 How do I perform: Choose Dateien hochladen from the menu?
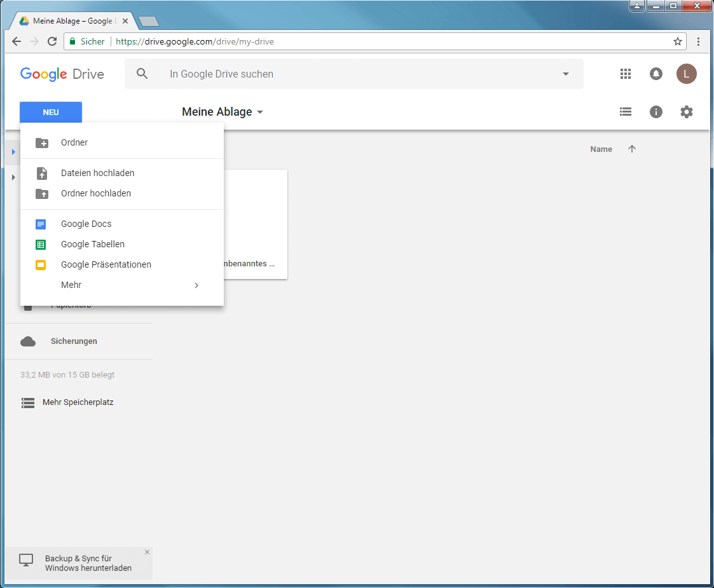point(122,173)
